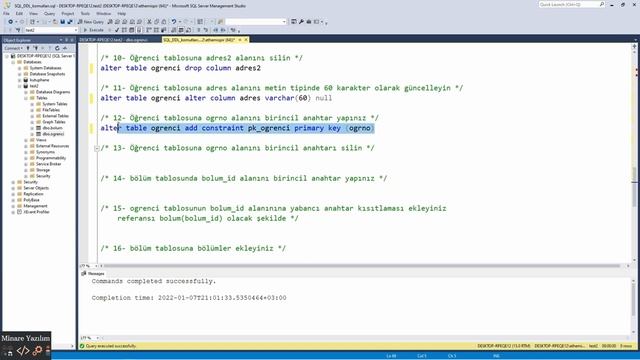Select the Management folder

35,206
